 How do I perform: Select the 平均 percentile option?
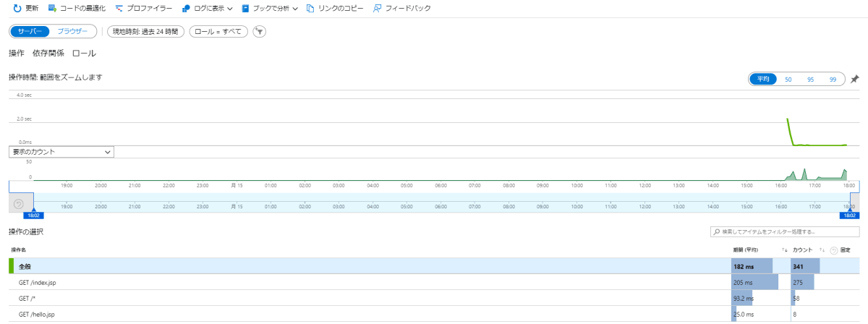coord(763,80)
